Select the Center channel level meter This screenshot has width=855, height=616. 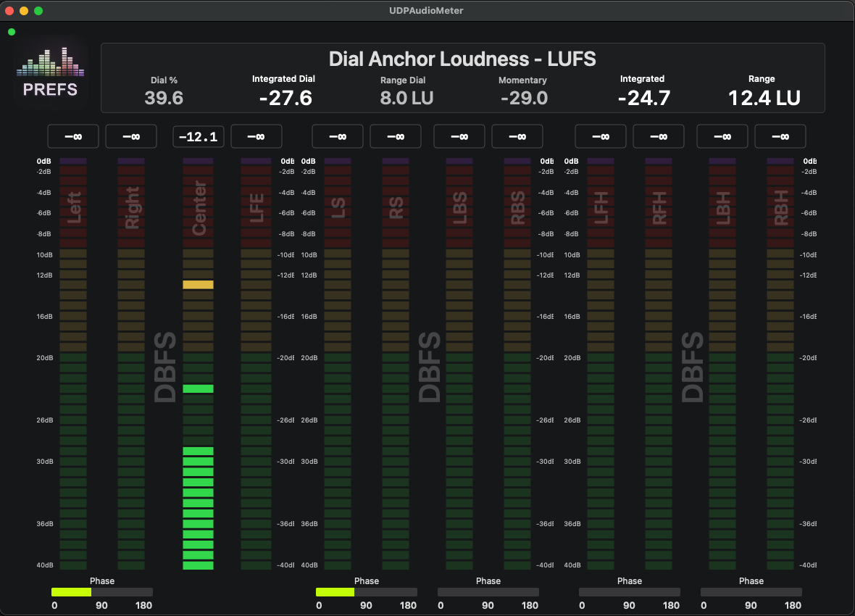pos(198,362)
